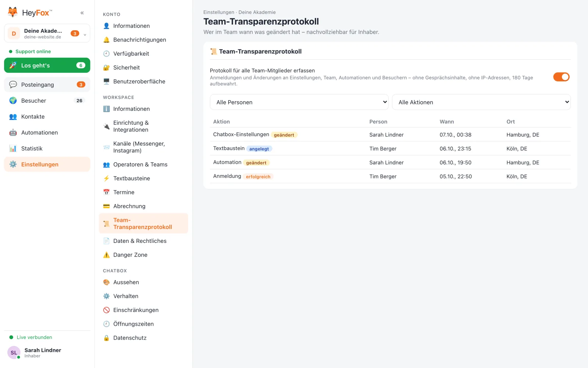Open Einstellungen in the main sidebar
Image resolution: width=588 pixels, height=368 pixels.
coord(47,164)
